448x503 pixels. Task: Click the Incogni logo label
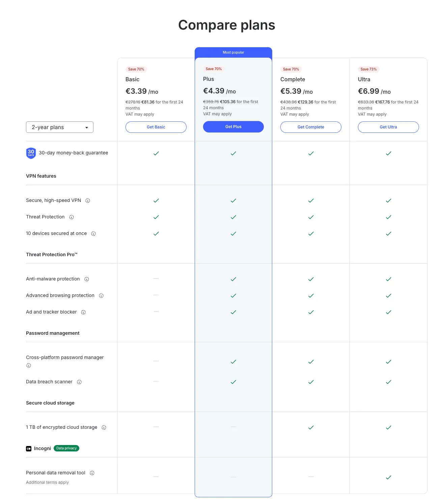[x=38, y=448]
